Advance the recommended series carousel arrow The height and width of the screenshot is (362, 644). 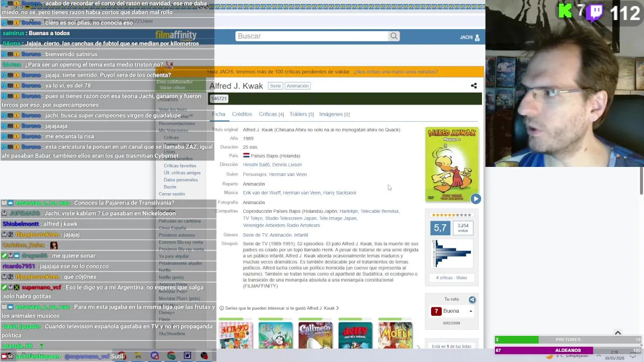pos(418,347)
